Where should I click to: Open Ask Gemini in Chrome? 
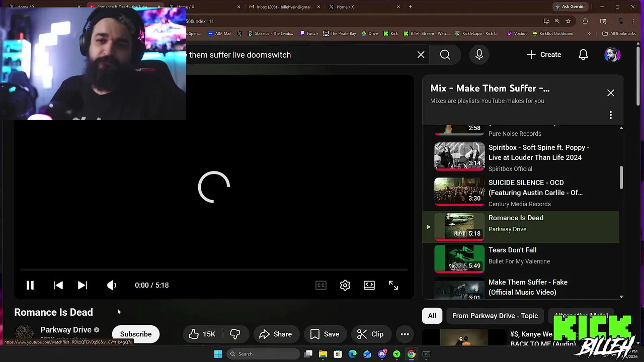(x=570, y=7)
